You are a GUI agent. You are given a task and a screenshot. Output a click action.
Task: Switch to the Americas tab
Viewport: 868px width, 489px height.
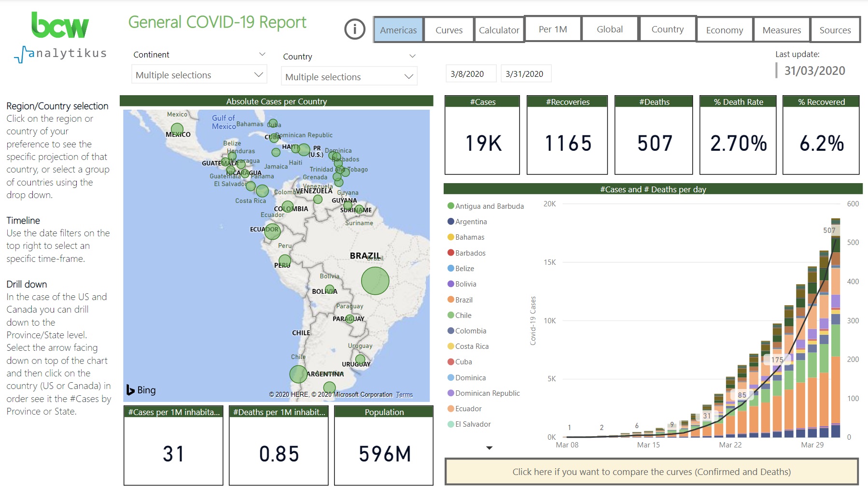(x=398, y=30)
